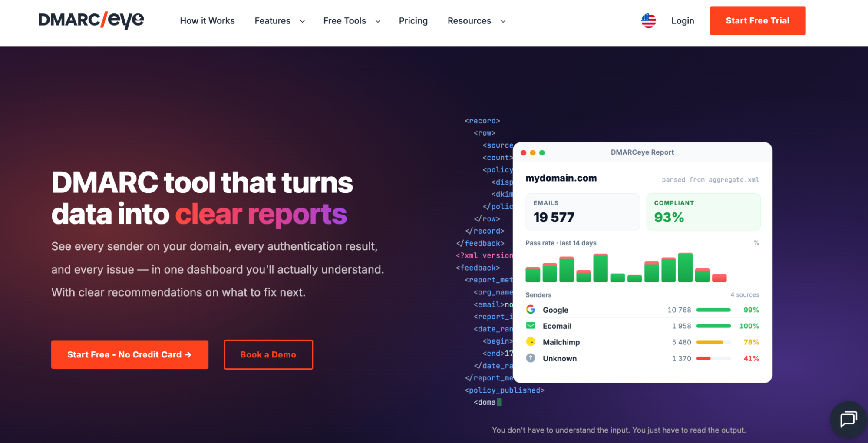Click the Google sender name
Image resolution: width=868 pixels, height=443 pixels.
pyautogui.click(x=555, y=310)
